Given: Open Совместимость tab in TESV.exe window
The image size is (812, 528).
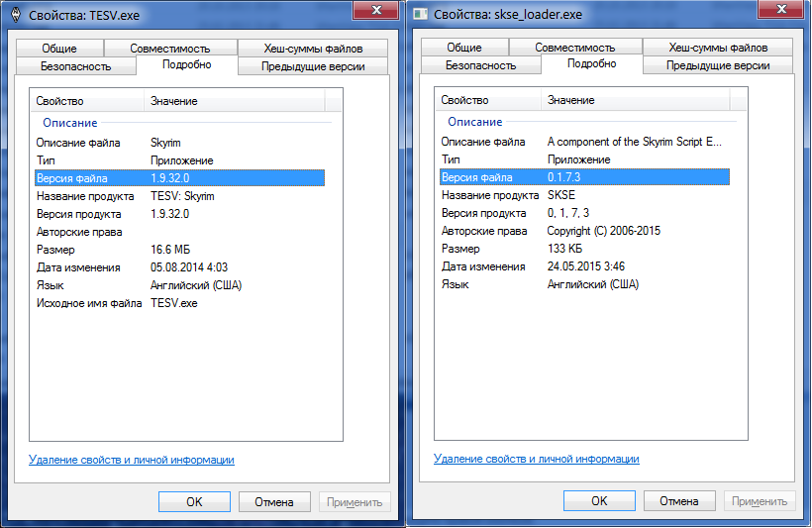Looking at the screenshot, I should click(170, 49).
